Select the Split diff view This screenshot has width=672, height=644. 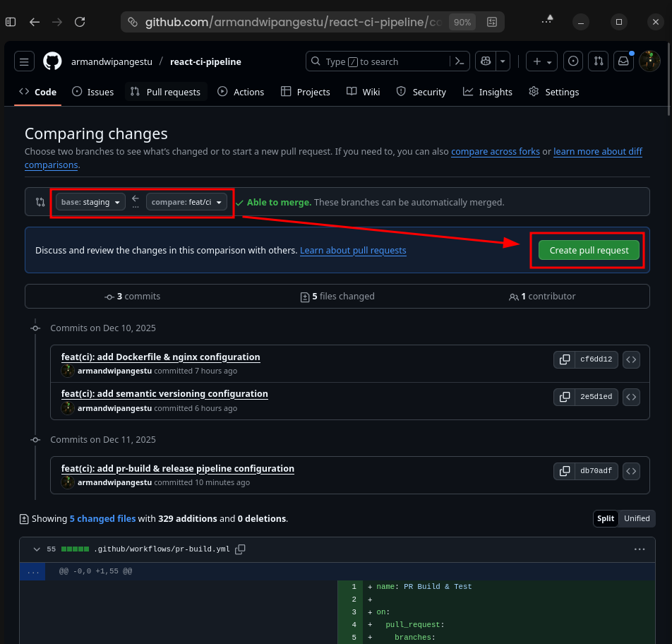[606, 518]
